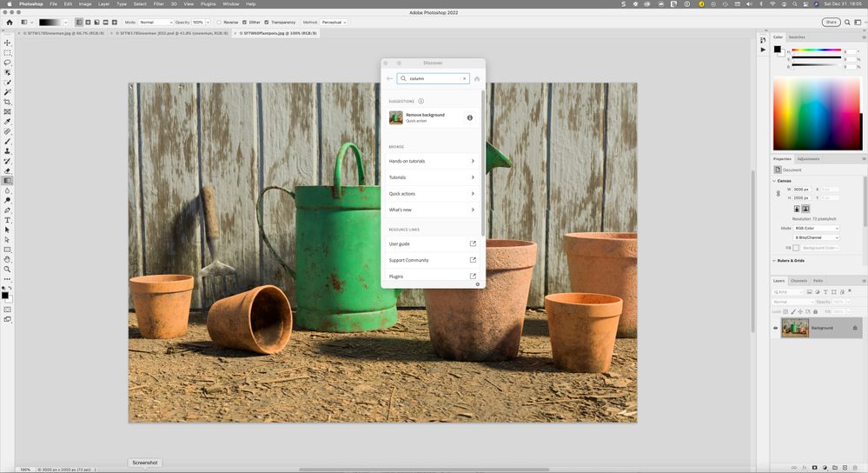Click the lock icon on Background layer
The width and height of the screenshot is (868, 473).
click(x=855, y=328)
